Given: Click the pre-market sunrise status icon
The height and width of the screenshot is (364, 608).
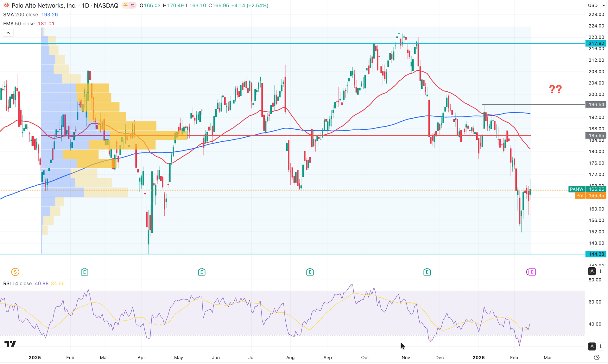Looking at the screenshot, I should [x=125, y=5].
